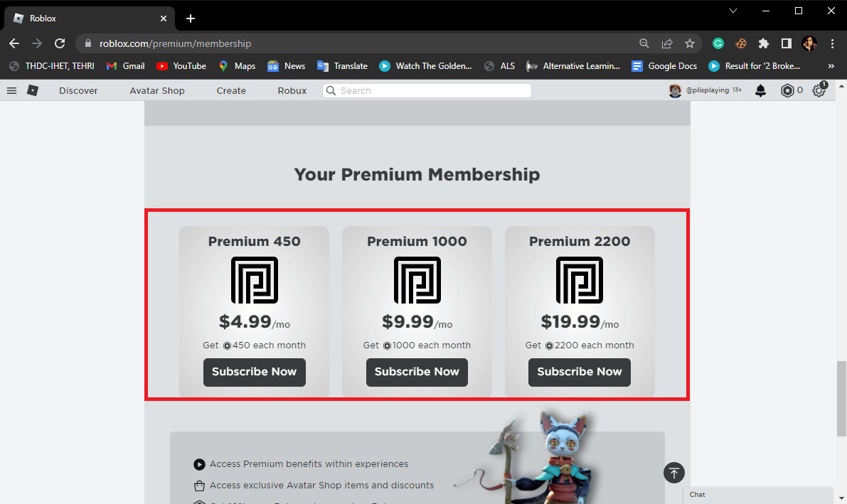847x504 pixels.
Task: Expand the tab search dropdown arrow
Action: [x=733, y=11]
